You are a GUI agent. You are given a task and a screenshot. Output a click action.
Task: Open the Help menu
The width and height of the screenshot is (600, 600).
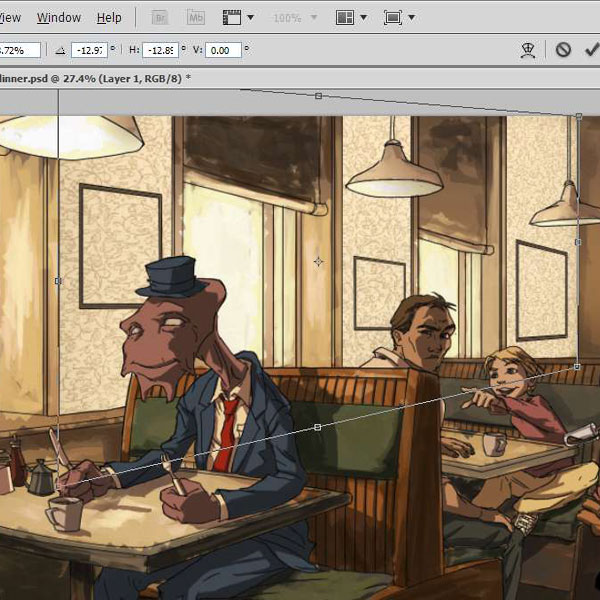tap(109, 18)
